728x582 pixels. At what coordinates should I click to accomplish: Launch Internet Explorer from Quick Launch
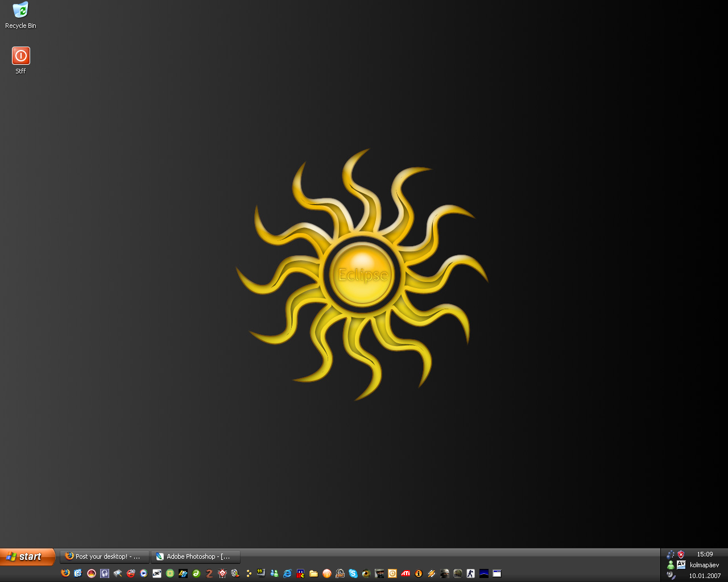[288, 573]
